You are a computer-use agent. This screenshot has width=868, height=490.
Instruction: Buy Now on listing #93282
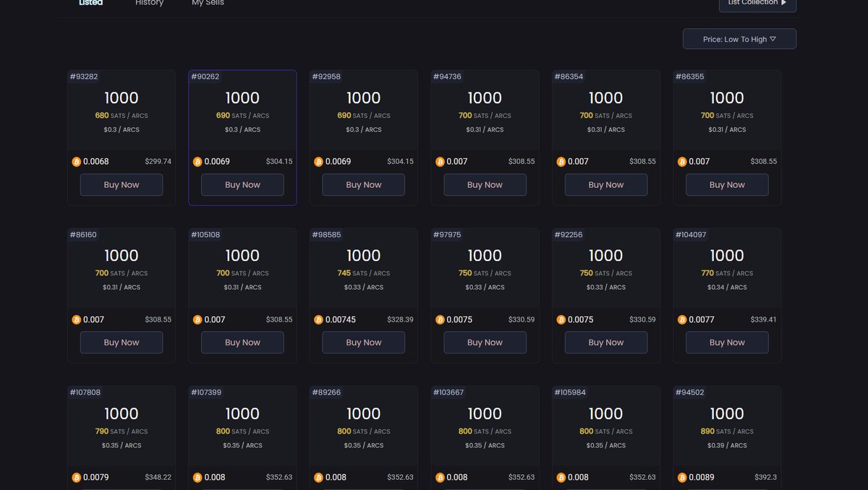coord(122,185)
